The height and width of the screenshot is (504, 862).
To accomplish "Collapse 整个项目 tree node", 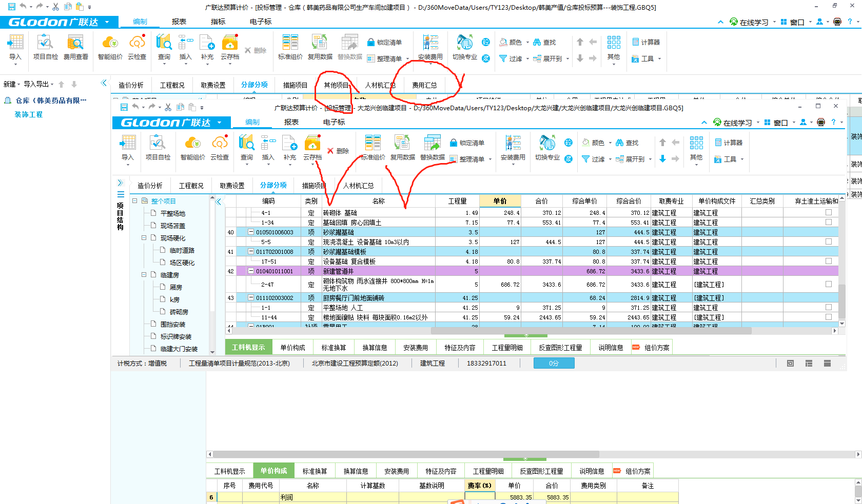I will pos(134,201).
